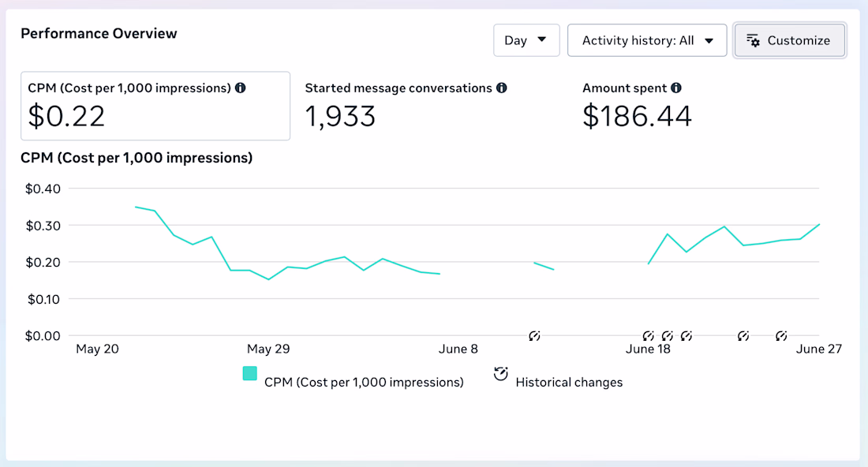Screen dimensions: 868x467
Task: Expand the Activity history: All dropdown
Action: coord(647,40)
